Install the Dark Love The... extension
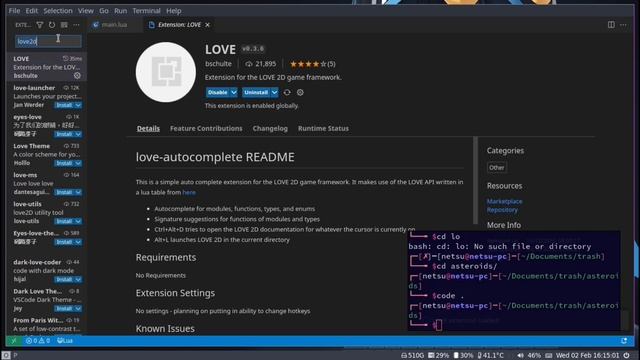The image size is (640, 360). pyautogui.click(x=64, y=309)
